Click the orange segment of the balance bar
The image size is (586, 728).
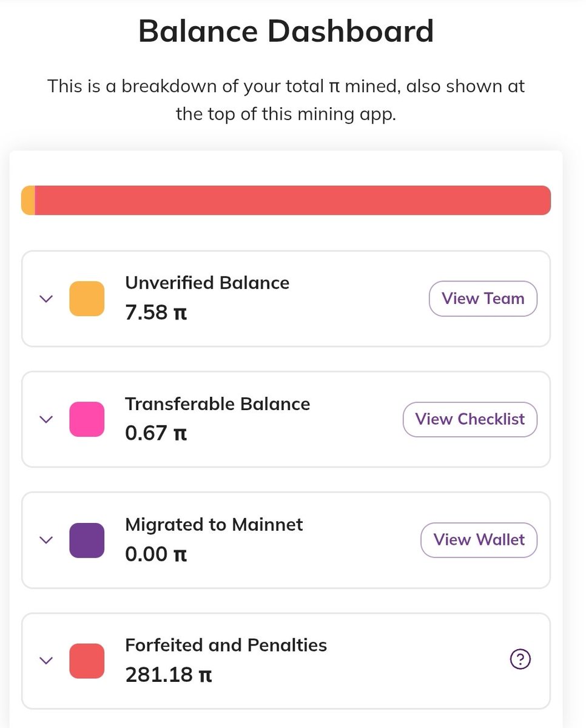(x=28, y=200)
